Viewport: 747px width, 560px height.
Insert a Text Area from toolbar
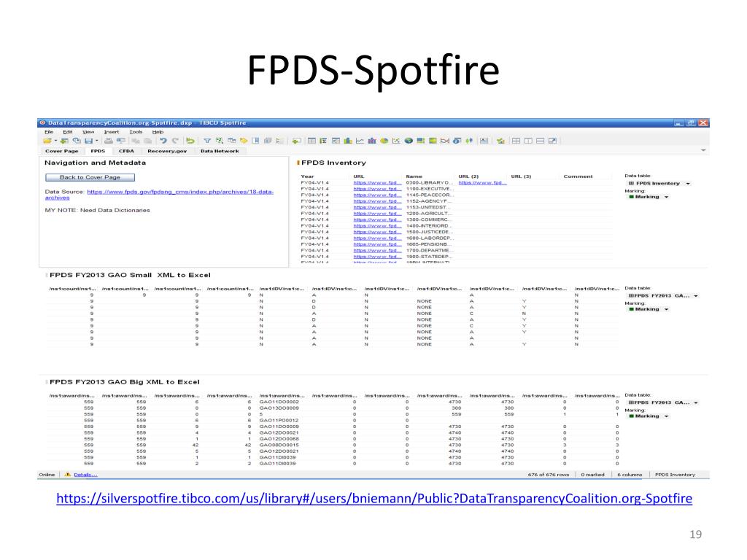click(484, 141)
